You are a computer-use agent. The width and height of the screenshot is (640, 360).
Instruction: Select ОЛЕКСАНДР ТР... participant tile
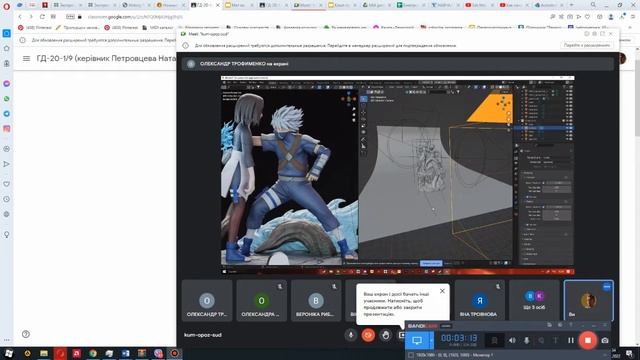[x=207, y=300]
